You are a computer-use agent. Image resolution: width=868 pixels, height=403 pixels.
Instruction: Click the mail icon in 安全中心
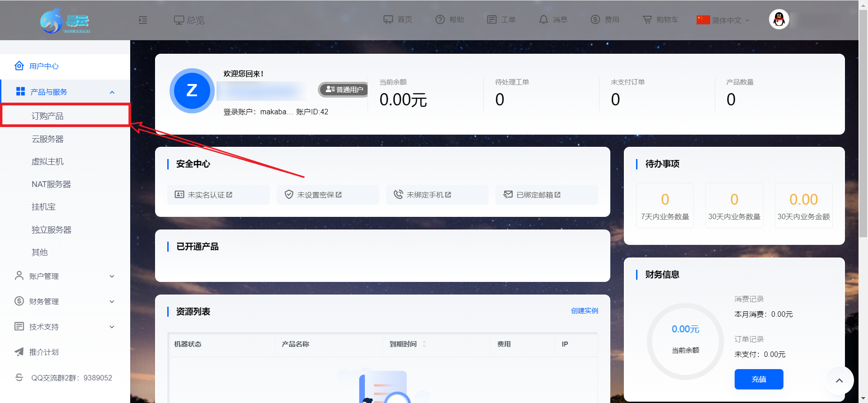pos(508,194)
